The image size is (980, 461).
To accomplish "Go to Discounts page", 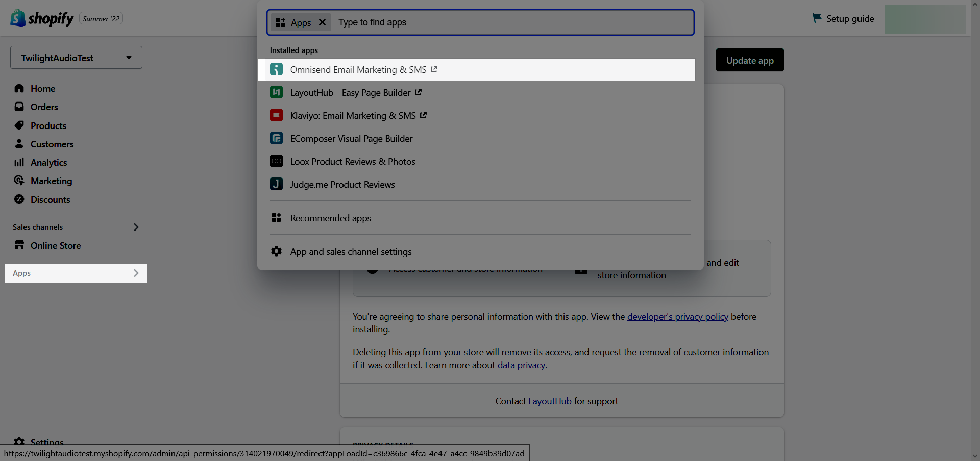I will 51,199.
